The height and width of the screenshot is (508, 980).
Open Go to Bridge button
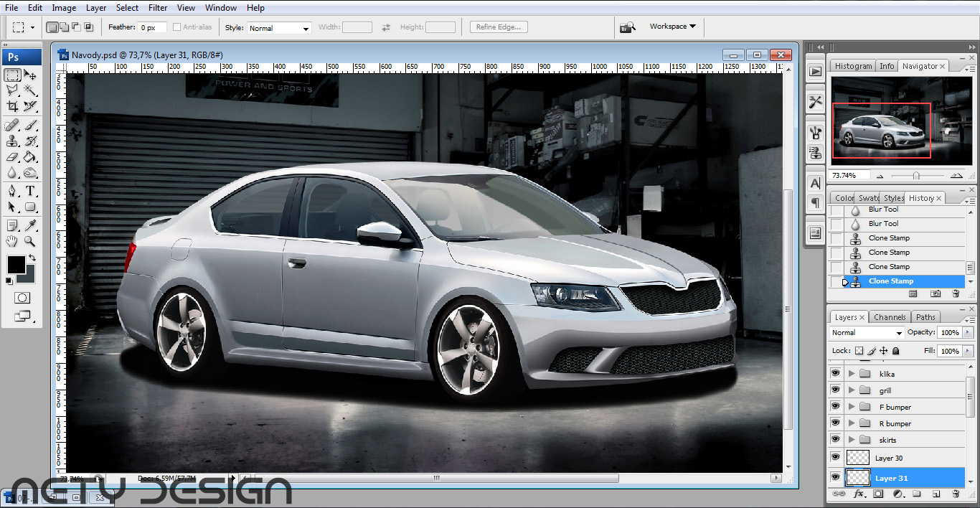click(628, 27)
